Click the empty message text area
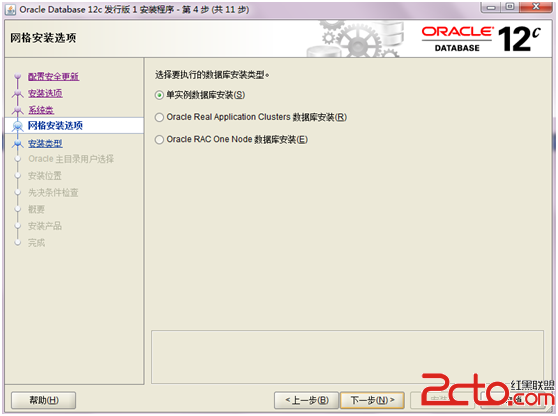Viewport: 558px width, 416px height. pyautogui.click(x=347, y=357)
